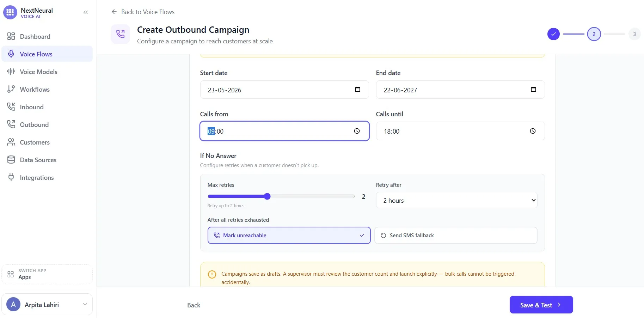Viewport: 644px width, 318px height.
Task: Click the NextNeural logo icon
Action: click(x=10, y=12)
